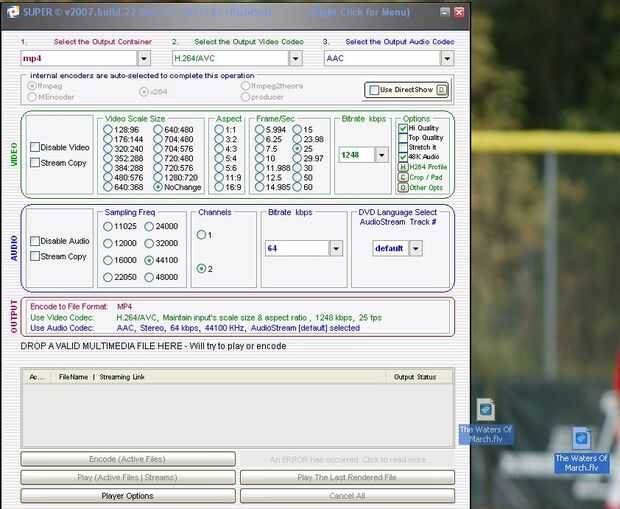
Task: Click the Active column header
Action: 36,377
